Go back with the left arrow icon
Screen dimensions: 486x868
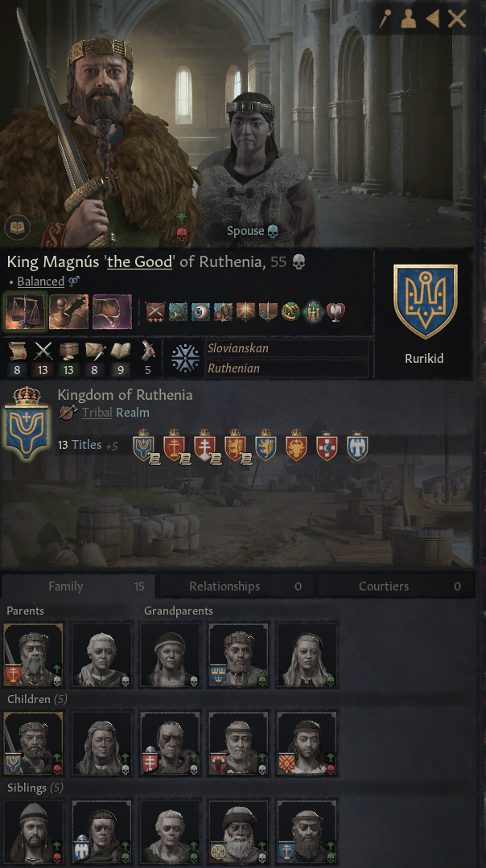(433, 19)
